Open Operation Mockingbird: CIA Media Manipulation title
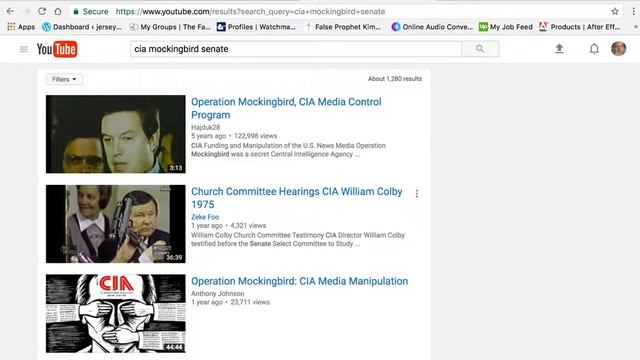Screen dimensions: 640x360 click(299, 281)
